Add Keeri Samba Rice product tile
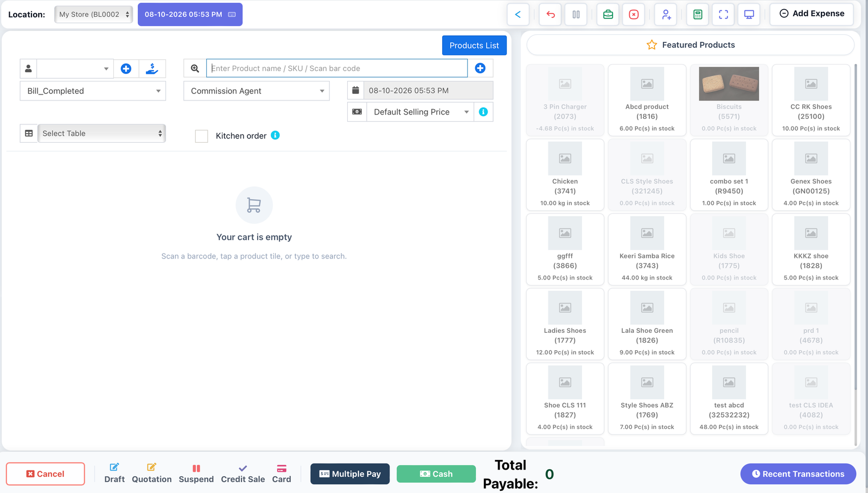This screenshot has height=493, width=868. (x=647, y=249)
